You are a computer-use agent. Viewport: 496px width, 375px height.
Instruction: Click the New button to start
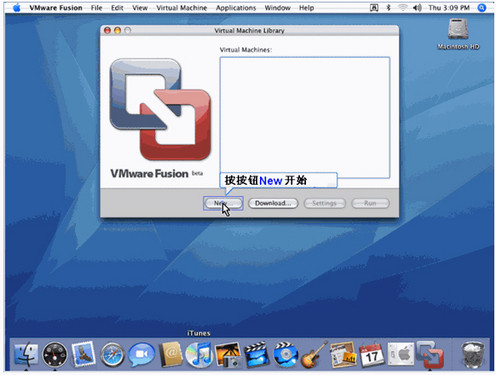pyautogui.click(x=223, y=203)
